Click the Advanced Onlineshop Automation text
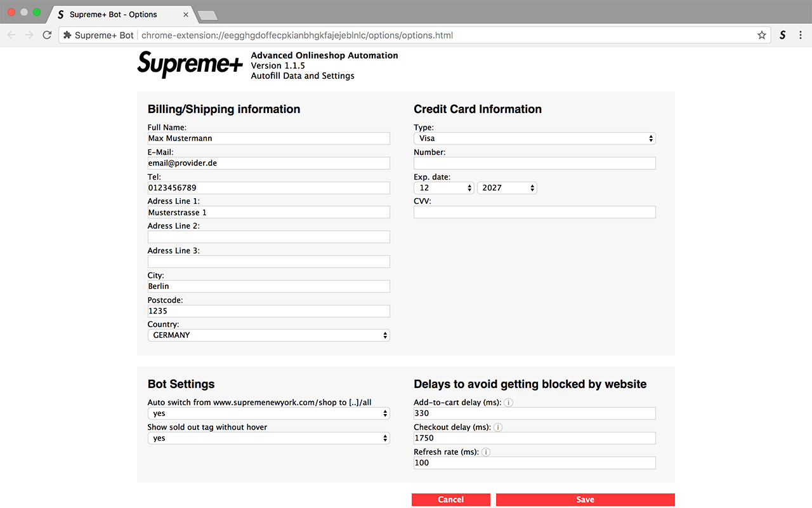The height and width of the screenshot is (508, 812). 325,55
